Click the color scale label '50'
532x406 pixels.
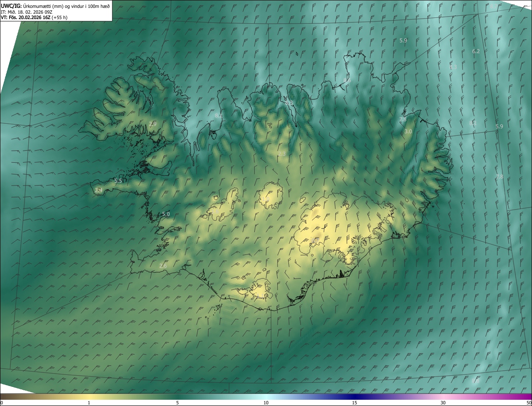tap(529, 403)
